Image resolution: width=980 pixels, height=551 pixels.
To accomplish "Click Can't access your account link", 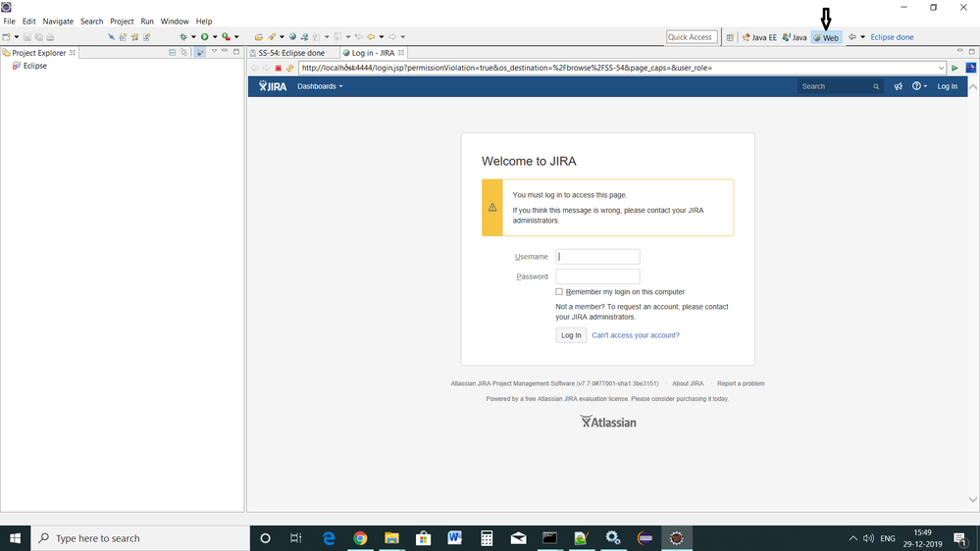I will click(636, 335).
